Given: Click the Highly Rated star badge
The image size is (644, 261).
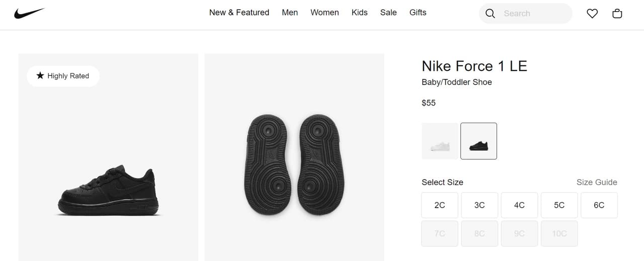Looking at the screenshot, I should pyautogui.click(x=63, y=76).
